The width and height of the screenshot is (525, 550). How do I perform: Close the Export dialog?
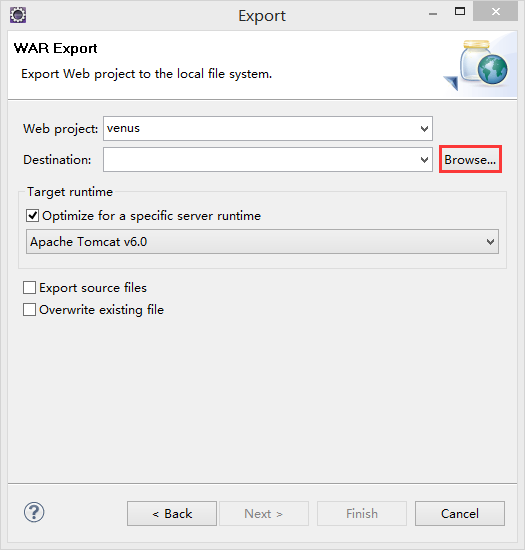[x=495, y=12]
